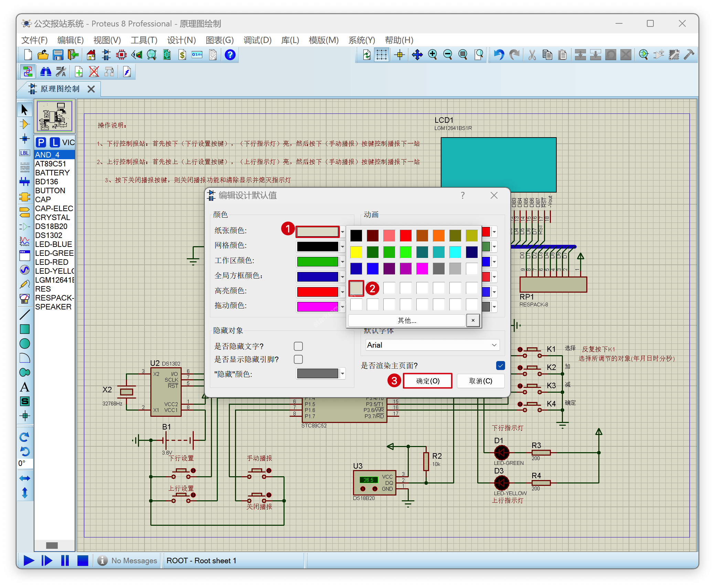Screen dimensions: 715x588
Task: Click the Stop simulation square button
Action: [x=83, y=560]
